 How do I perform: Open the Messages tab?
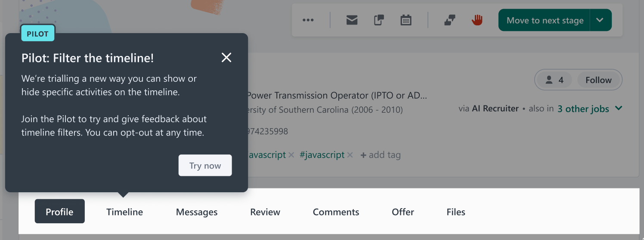197,212
